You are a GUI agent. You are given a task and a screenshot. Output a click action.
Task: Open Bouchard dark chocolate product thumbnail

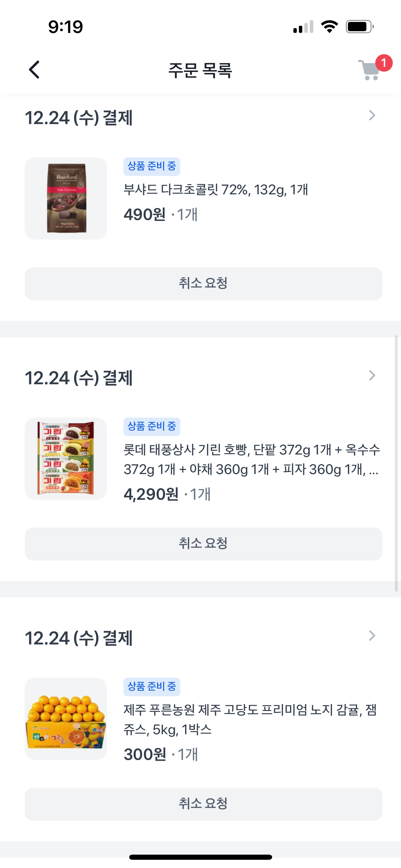pyautogui.click(x=66, y=198)
